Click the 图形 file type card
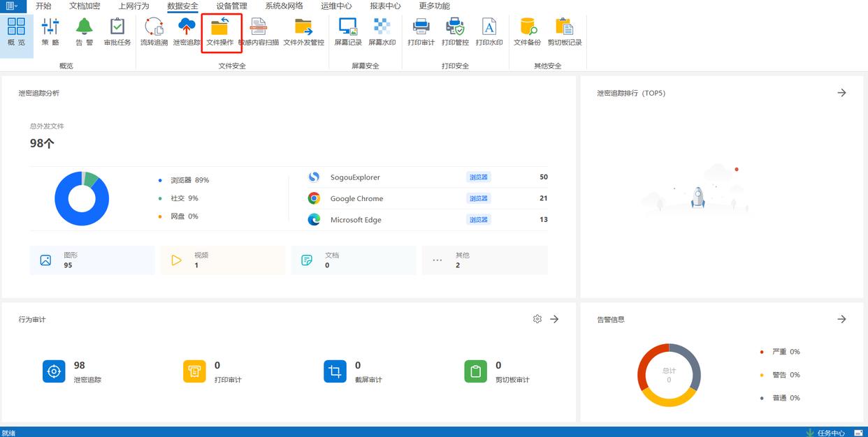Image resolution: width=868 pixels, height=437 pixels. pos(92,260)
